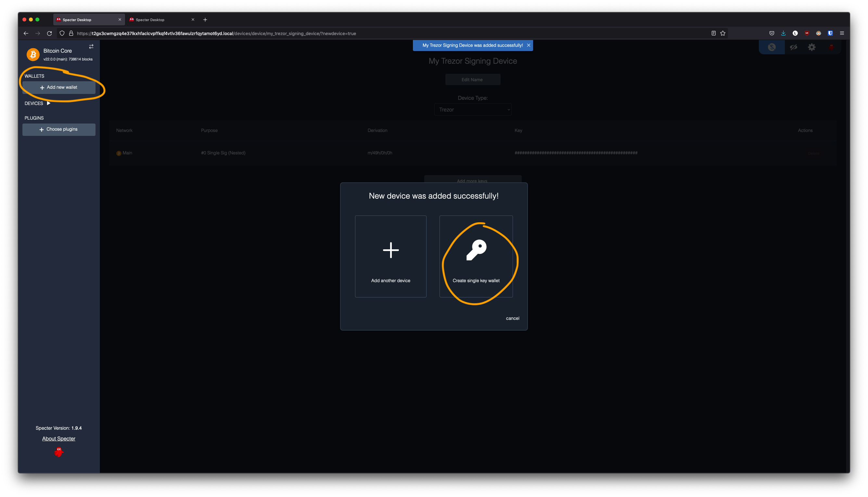Expand the DEVICES section arrow
The image size is (868, 497).
pos(48,103)
